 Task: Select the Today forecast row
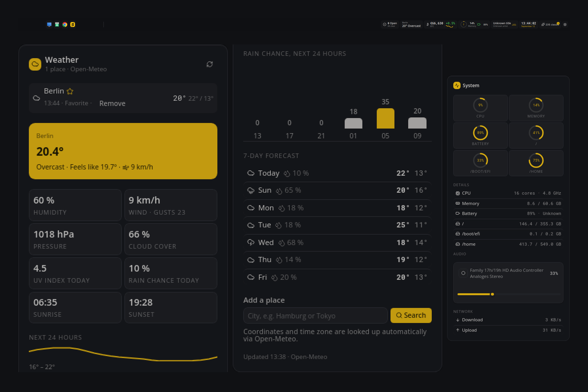pyautogui.click(x=337, y=173)
